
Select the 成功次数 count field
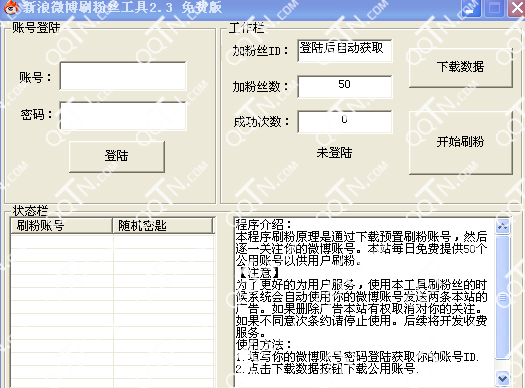(x=345, y=122)
